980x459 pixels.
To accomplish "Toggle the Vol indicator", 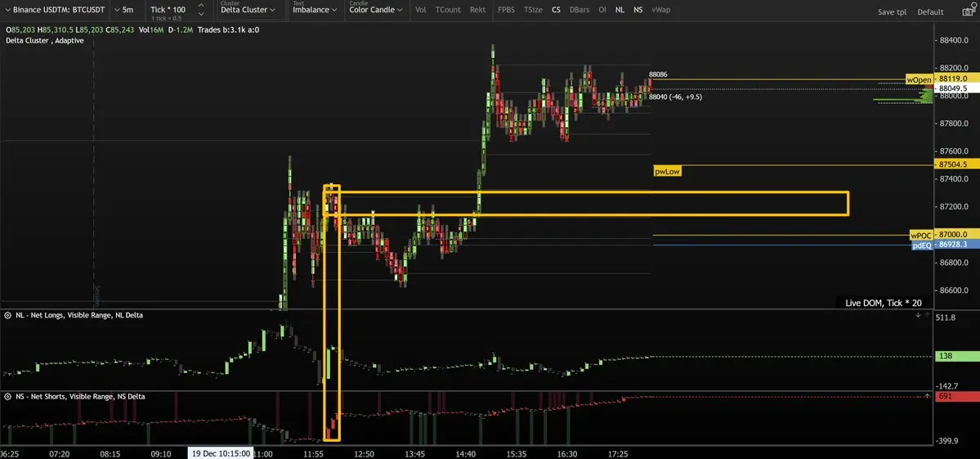I will pyautogui.click(x=421, y=10).
